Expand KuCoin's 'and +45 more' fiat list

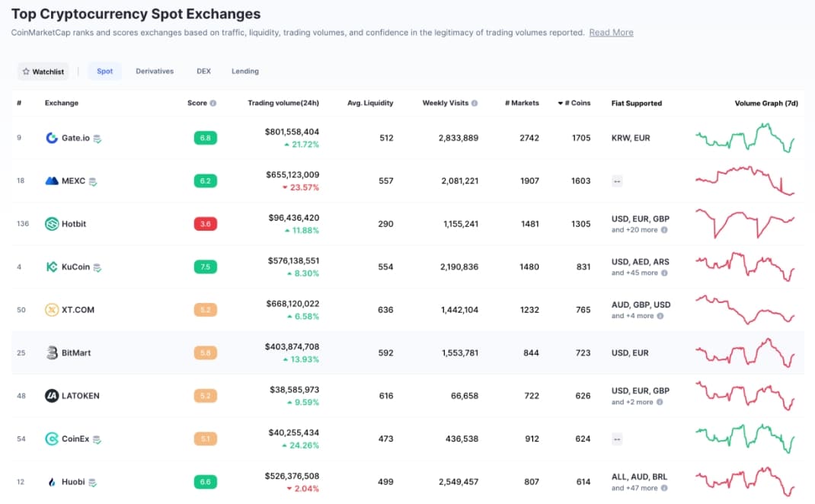[x=634, y=273]
